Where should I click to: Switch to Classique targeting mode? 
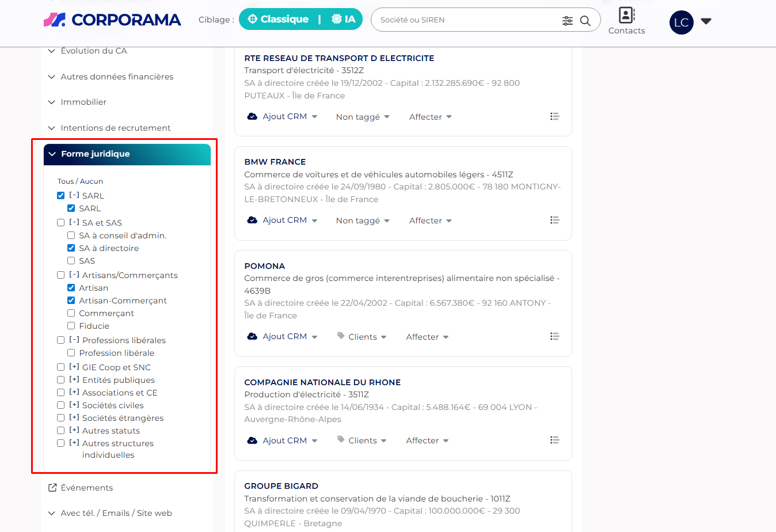coord(278,20)
